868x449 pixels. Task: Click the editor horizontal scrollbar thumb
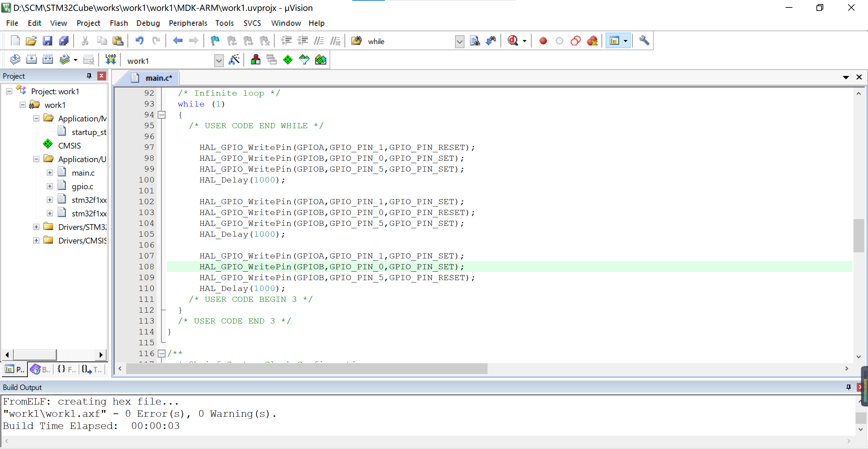tap(307, 369)
